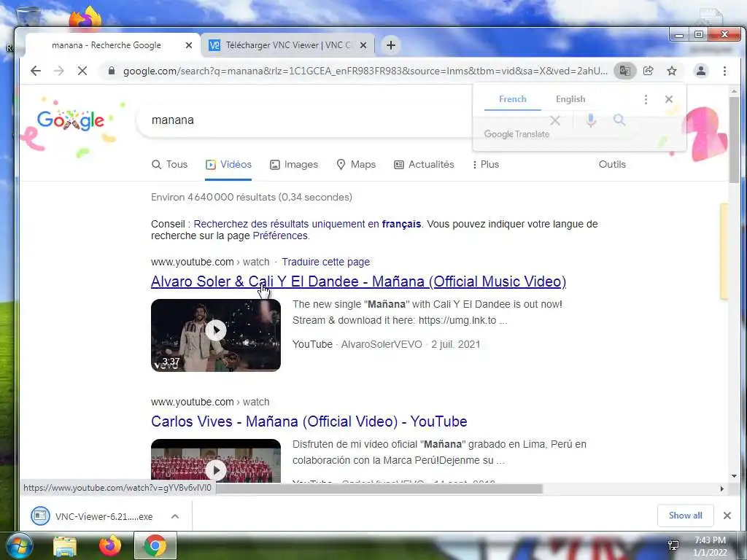This screenshot has width=747, height=560.
Task: Open the Chrome profile avatar
Action: pyautogui.click(x=701, y=71)
